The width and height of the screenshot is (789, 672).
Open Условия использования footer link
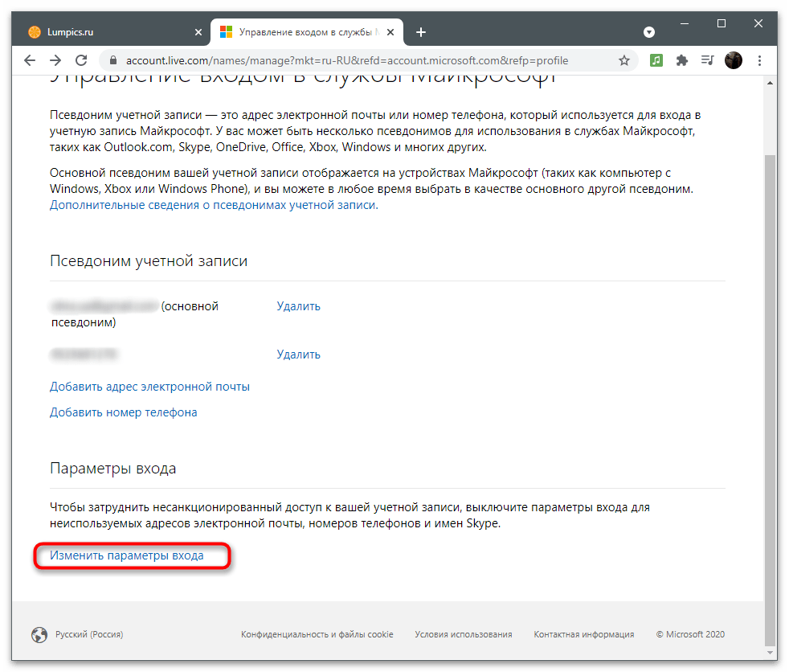pyautogui.click(x=464, y=634)
